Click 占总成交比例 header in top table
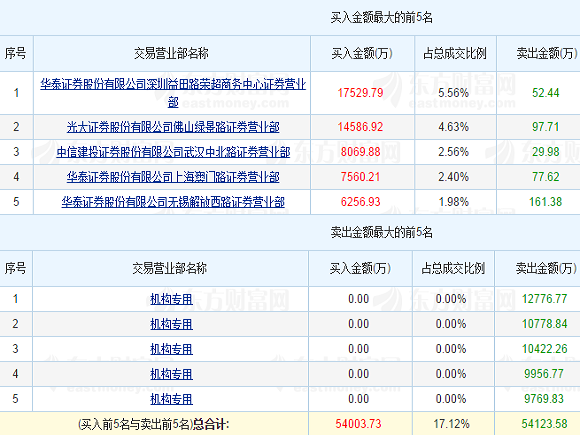 [x=455, y=54]
